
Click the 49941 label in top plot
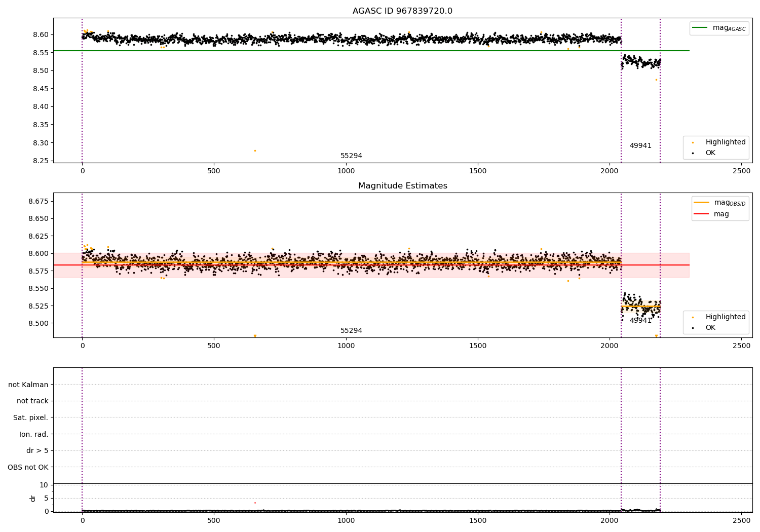(x=640, y=146)
